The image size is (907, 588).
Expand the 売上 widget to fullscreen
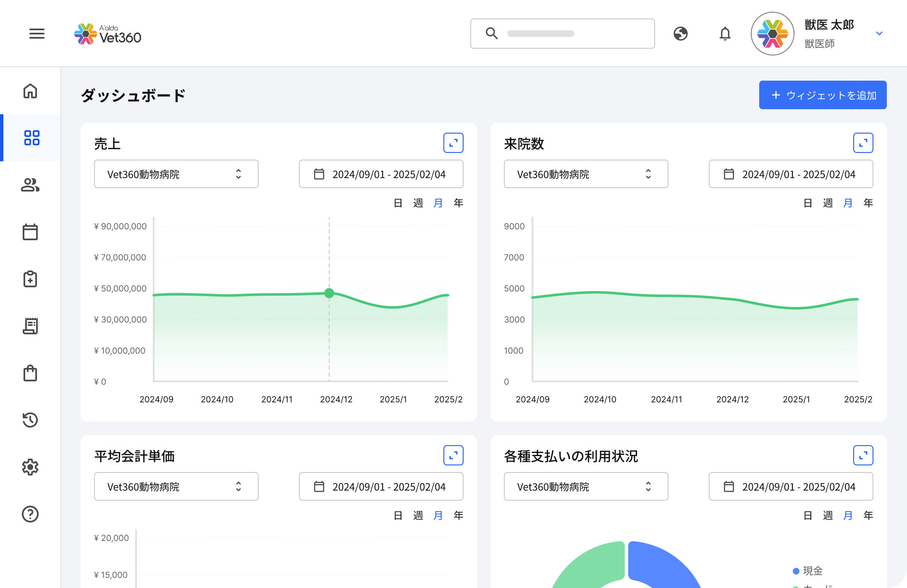[453, 143]
